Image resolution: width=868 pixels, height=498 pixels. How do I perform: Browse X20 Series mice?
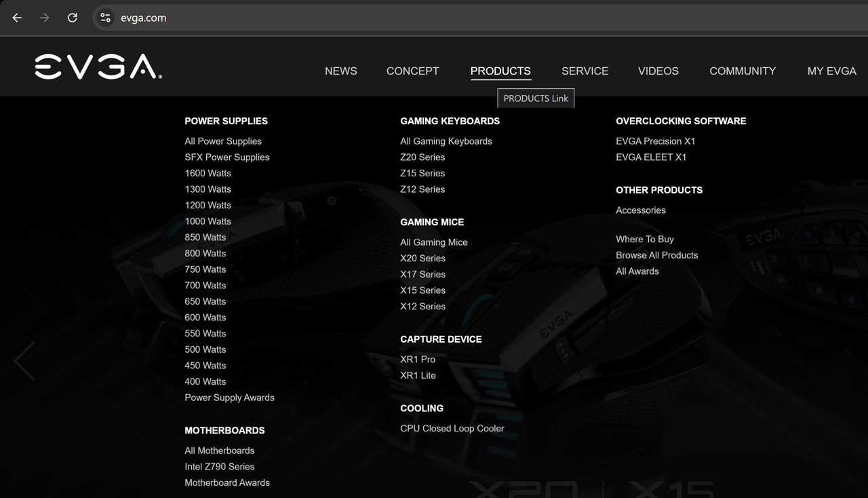click(423, 258)
